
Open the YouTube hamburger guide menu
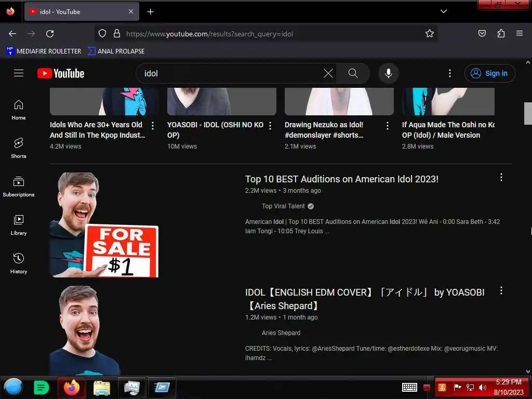19,73
